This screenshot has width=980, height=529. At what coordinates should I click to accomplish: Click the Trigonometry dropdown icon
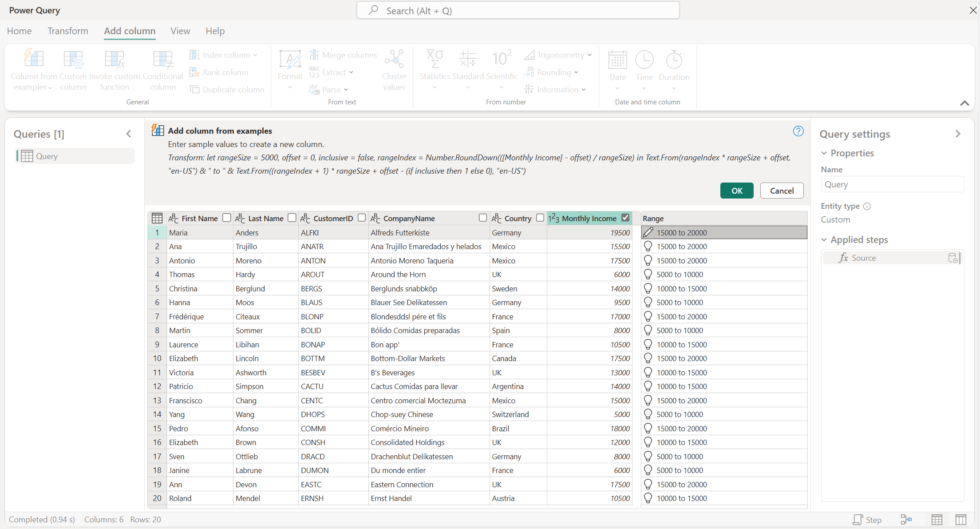point(590,55)
